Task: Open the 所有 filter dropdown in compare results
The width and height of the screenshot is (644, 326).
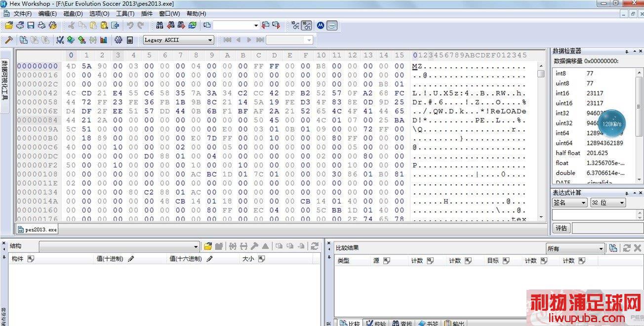Action: tap(575, 248)
